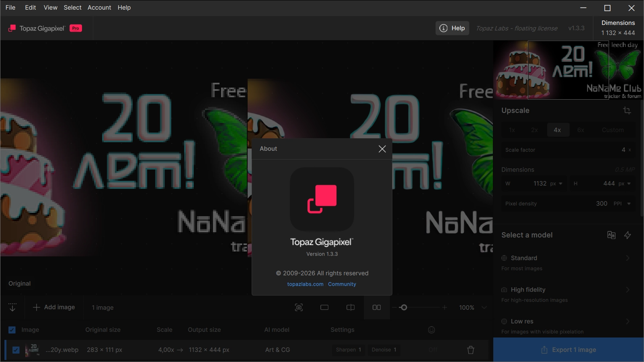Open the File menu
Image resolution: width=644 pixels, height=362 pixels.
(10, 8)
